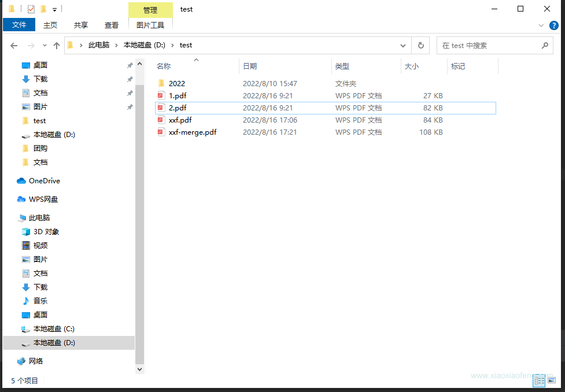Open the 文件 ribbon tab
This screenshot has width=565, height=392.
(x=19, y=25)
